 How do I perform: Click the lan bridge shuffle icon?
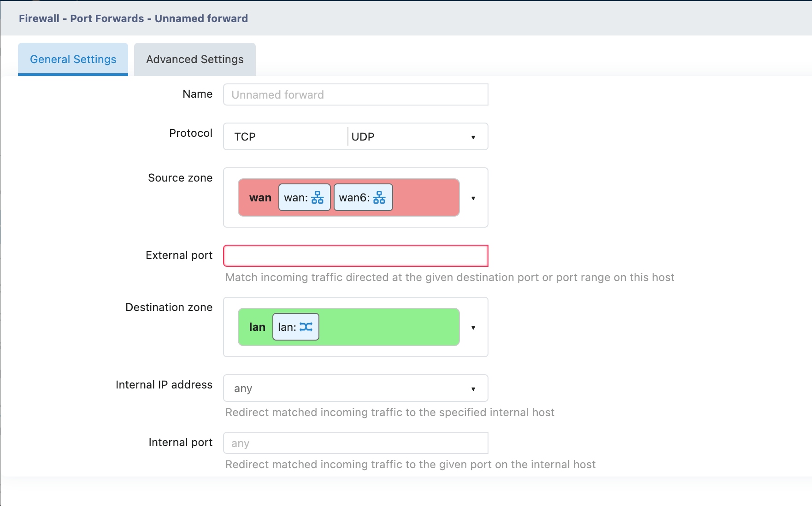click(306, 327)
